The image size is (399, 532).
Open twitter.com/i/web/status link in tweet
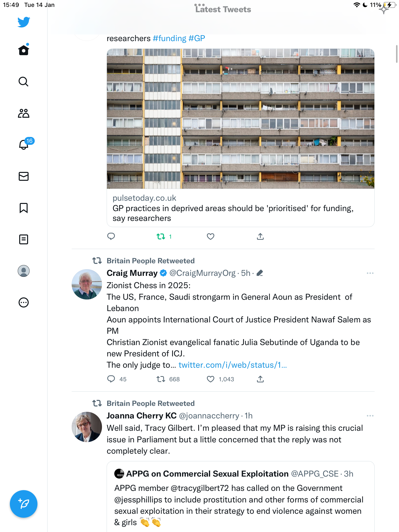[233, 365]
